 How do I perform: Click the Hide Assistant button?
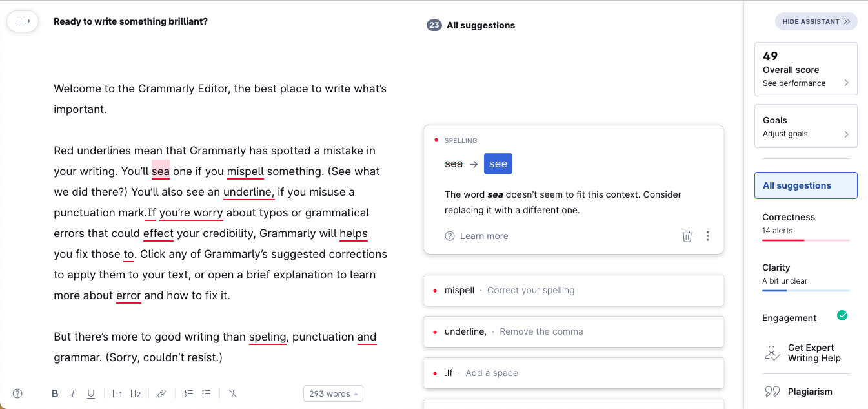point(816,21)
